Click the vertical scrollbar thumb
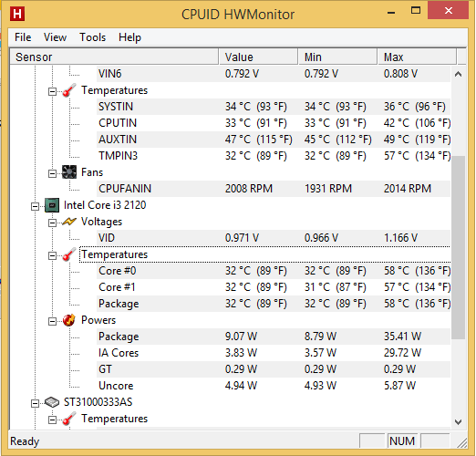476x456 pixels. [458, 247]
